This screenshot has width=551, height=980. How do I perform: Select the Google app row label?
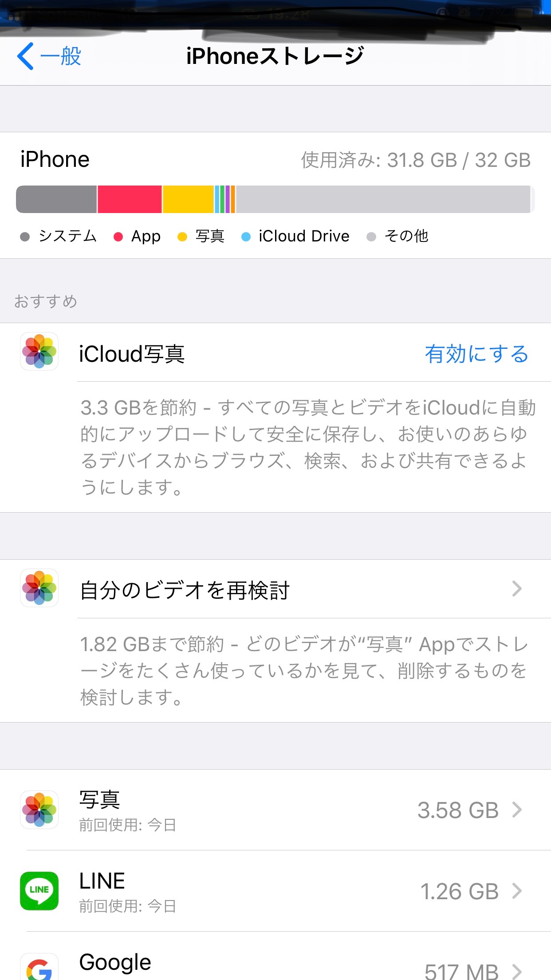pyautogui.click(x=115, y=962)
